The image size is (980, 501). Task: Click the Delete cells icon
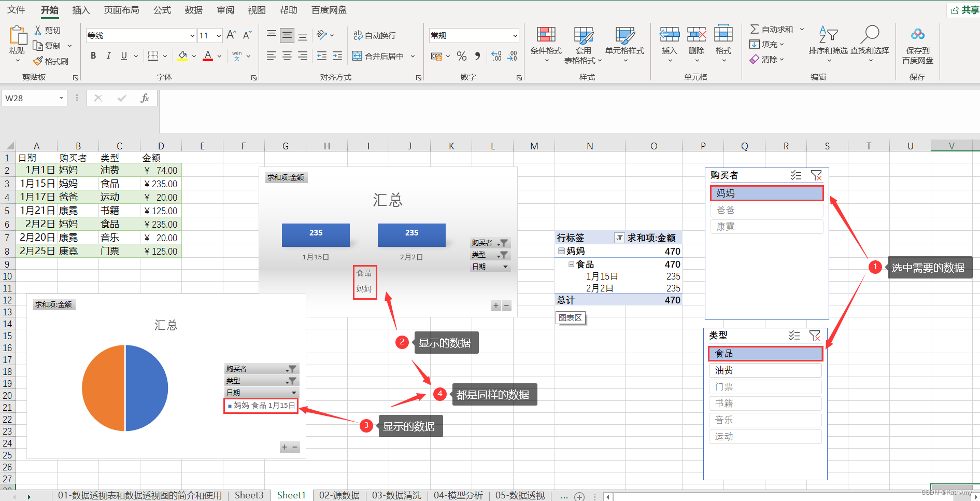[x=697, y=35]
